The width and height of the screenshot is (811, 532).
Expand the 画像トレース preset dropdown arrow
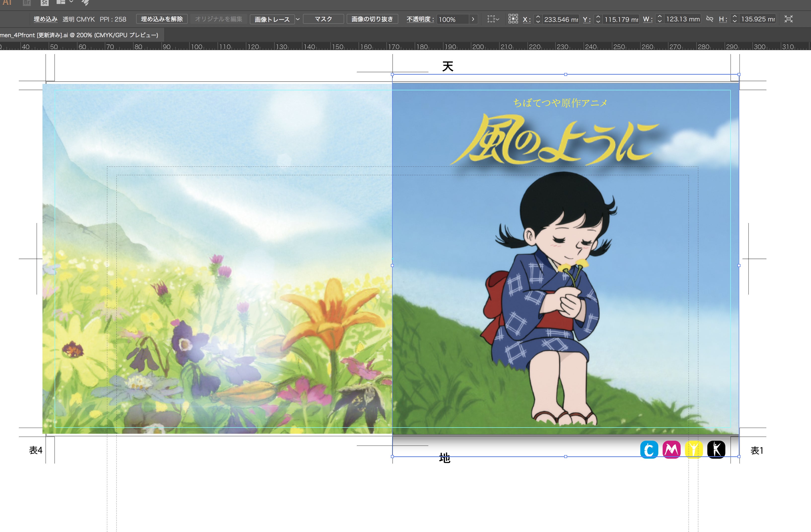click(x=297, y=19)
